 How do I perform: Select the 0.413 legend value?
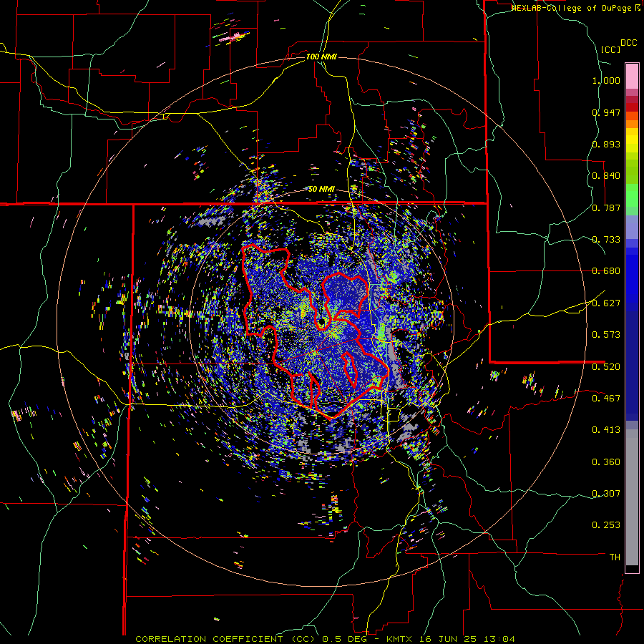(x=606, y=430)
